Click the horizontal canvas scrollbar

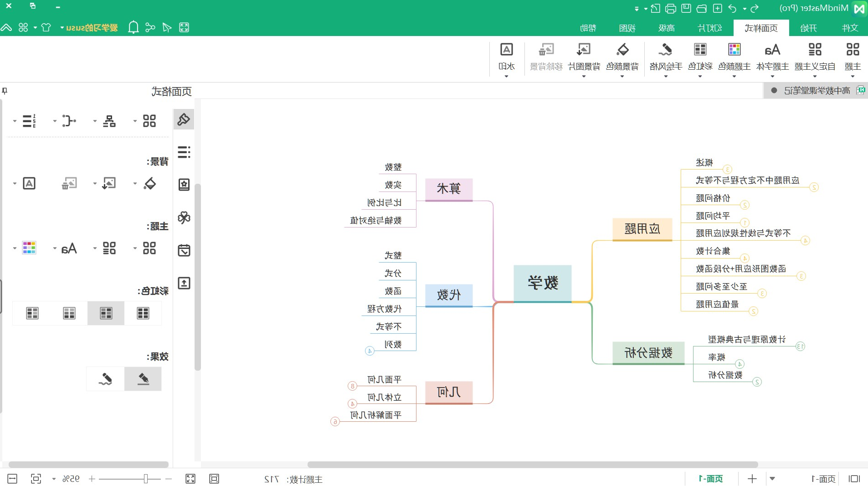coord(532,465)
